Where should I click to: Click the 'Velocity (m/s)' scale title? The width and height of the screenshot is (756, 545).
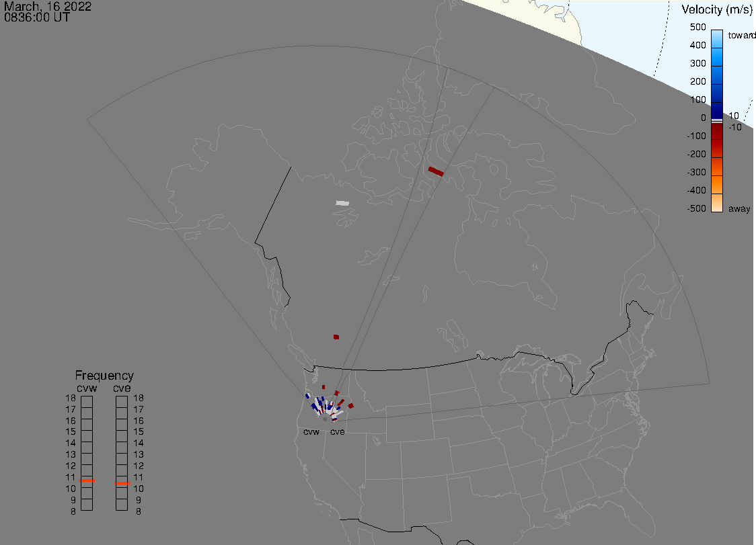717,9
